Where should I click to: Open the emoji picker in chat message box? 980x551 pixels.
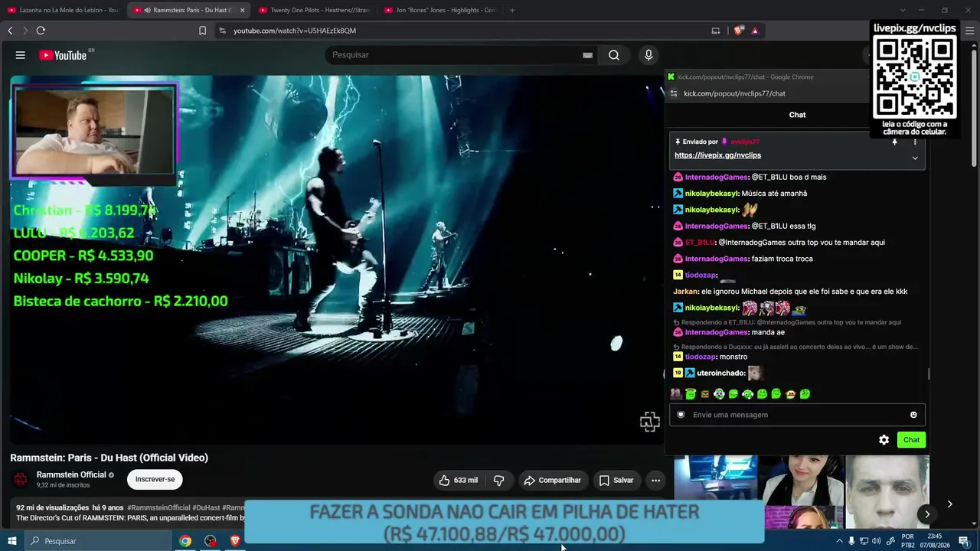tap(913, 415)
